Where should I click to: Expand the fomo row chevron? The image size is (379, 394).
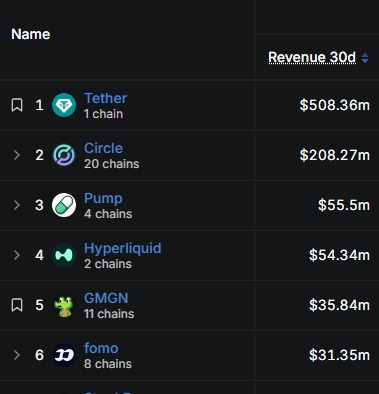pyautogui.click(x=17, y=355)
